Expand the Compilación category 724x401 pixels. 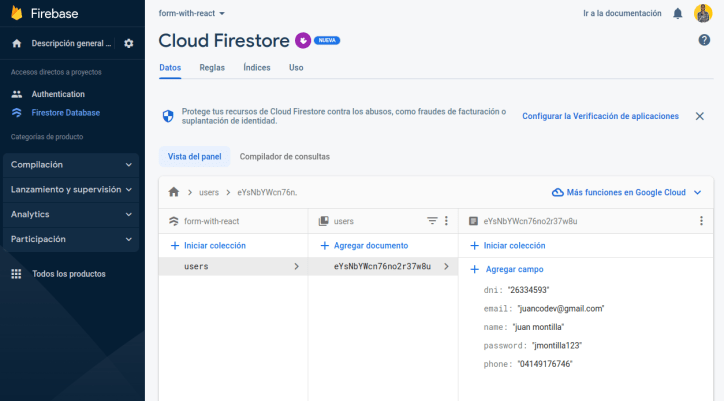71,165
